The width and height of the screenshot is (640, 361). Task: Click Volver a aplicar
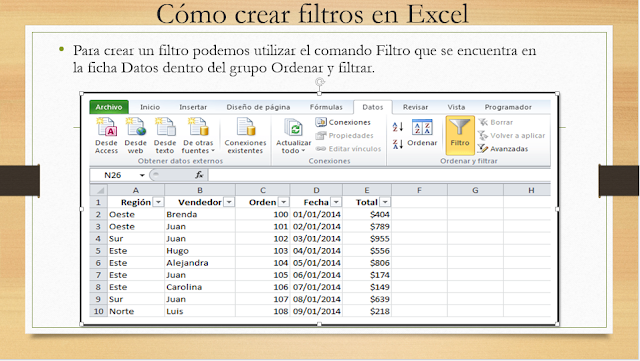[x=511, y=135]
